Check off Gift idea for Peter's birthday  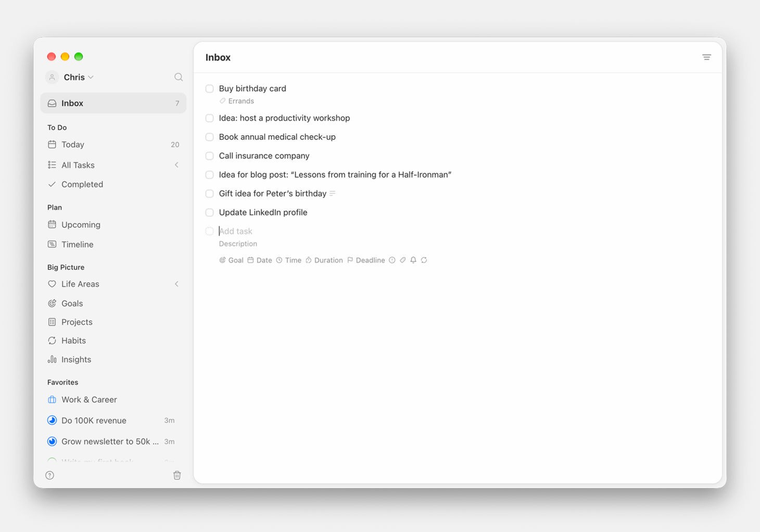point(209,194)
